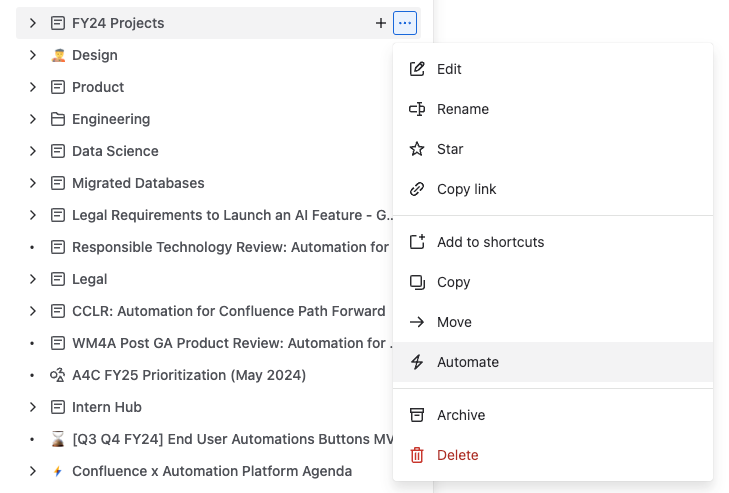729x493 pixels.
Task: Expand the Design page chevron
Action: pos(33,55)
